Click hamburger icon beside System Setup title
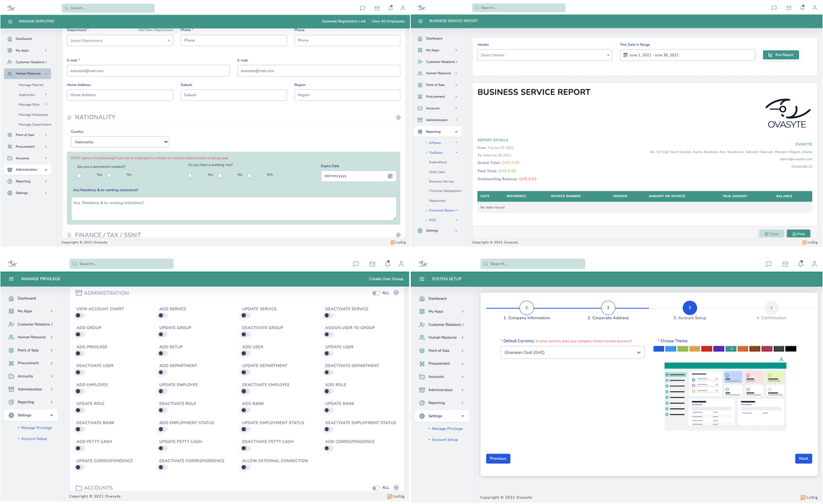Viewport: 823px width, 504px height. coord(421,279)
